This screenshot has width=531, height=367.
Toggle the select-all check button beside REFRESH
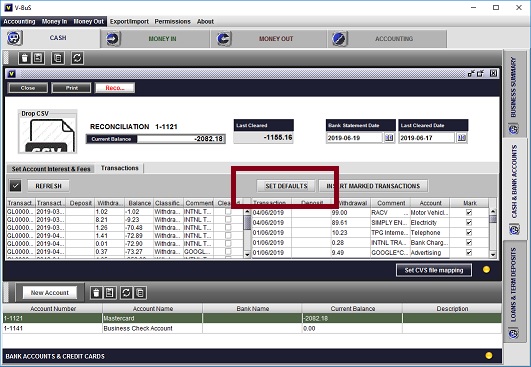15,186
